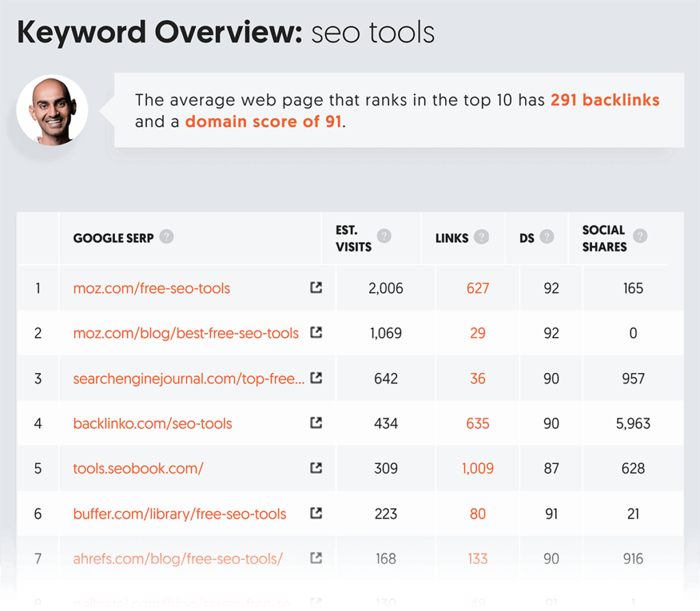Click the 627 links count in row one
This screenshot has height=611, width=700.
coord(478,288)
